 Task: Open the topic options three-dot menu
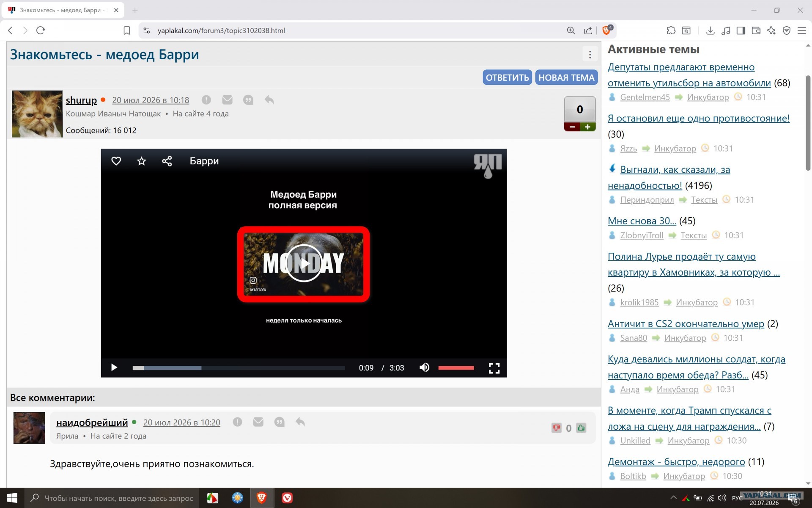point(590,54)
